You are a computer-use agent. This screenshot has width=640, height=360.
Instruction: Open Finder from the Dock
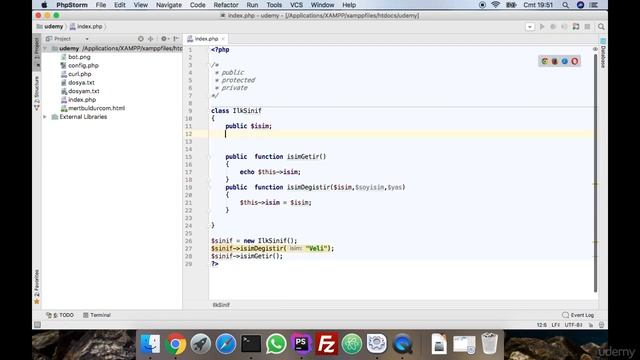tap(150, 344)
